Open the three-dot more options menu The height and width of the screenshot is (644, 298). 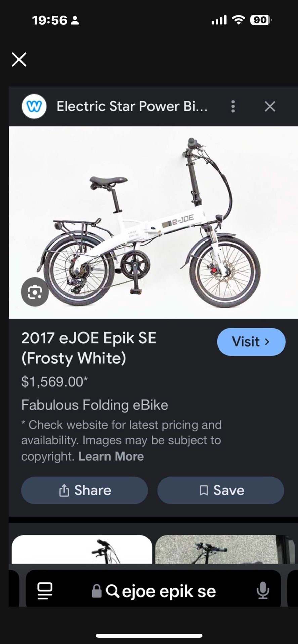(x=233, y=107)
